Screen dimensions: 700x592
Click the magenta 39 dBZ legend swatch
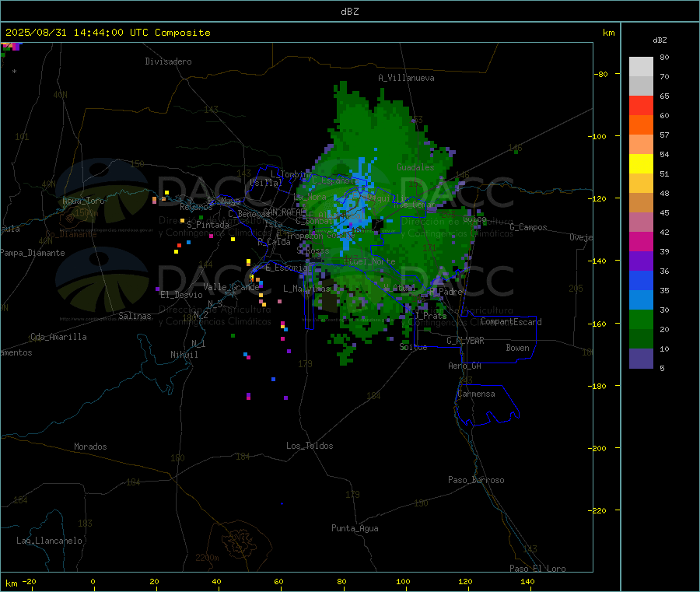[x=641, y=241]
